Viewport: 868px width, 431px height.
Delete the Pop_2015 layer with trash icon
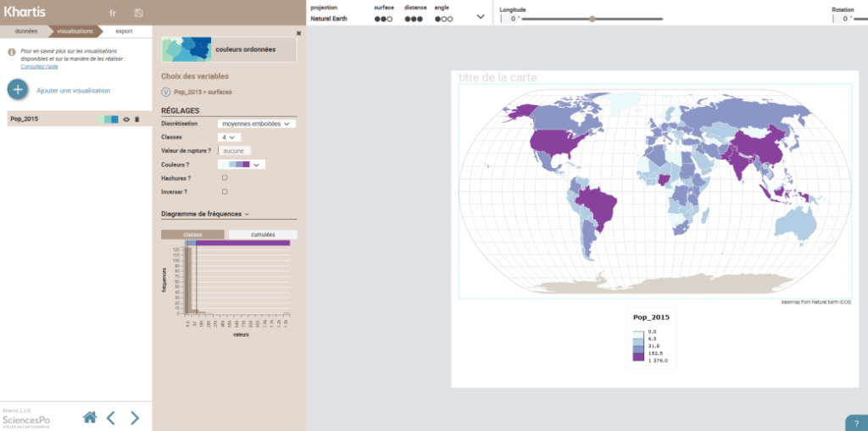(x=136, y=120)
